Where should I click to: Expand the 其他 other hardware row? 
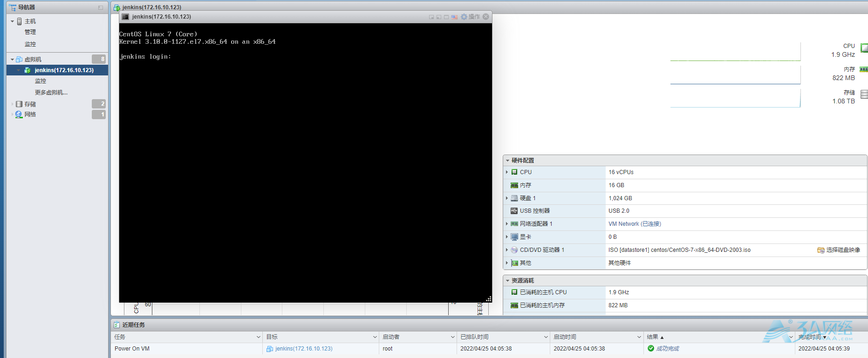click(507, 263)
